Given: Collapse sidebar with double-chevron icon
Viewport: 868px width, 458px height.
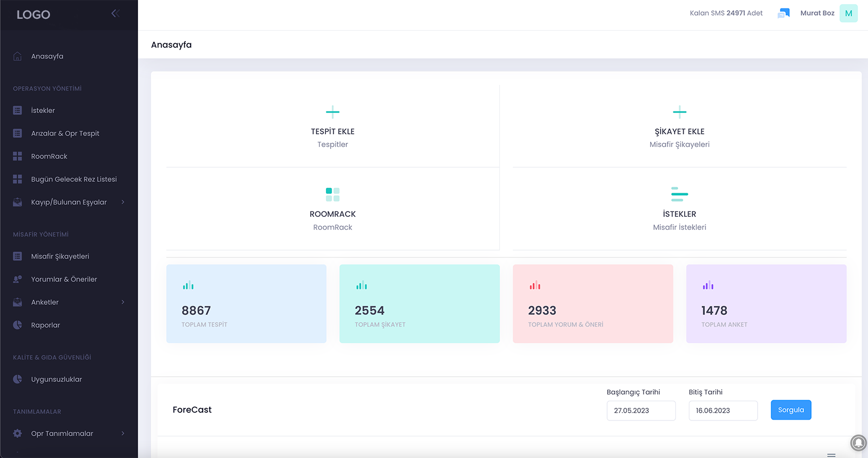Looking at the screenshot, I should pos(115,14).
